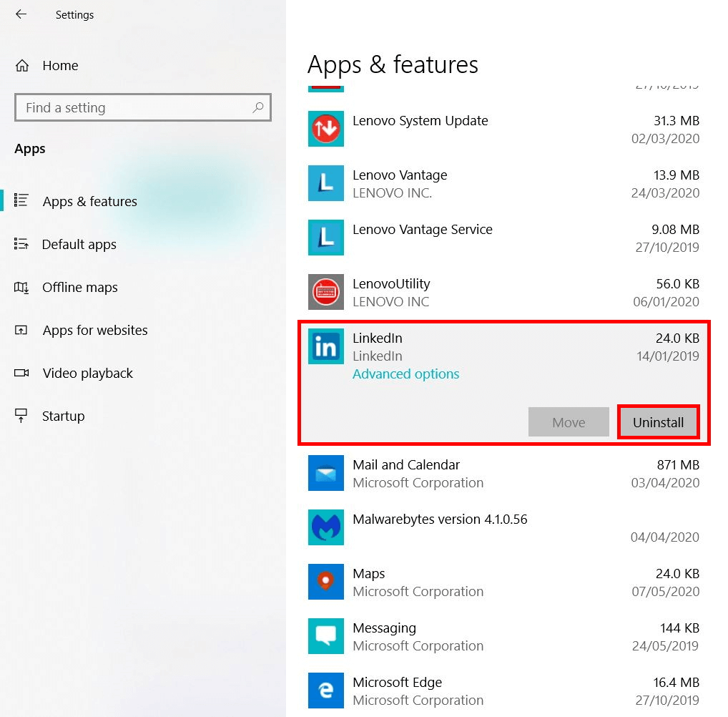Click the 31.3 MB size value

tap(677, 121)
